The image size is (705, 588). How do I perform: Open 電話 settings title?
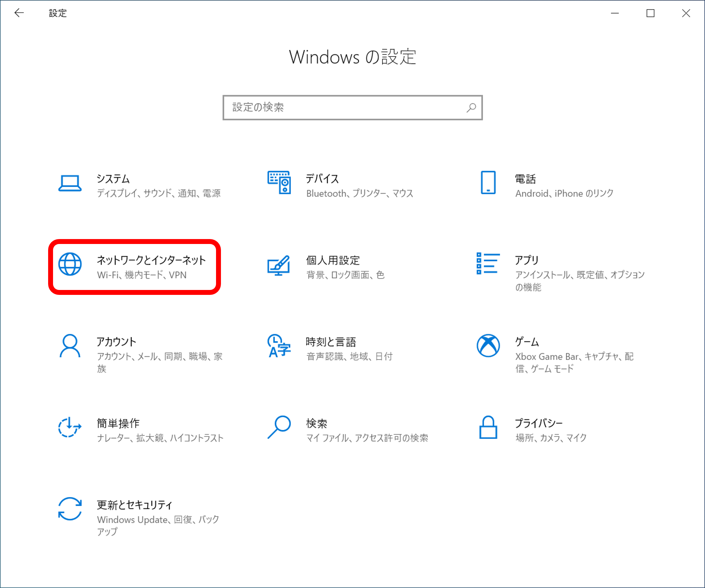[525, 179]
